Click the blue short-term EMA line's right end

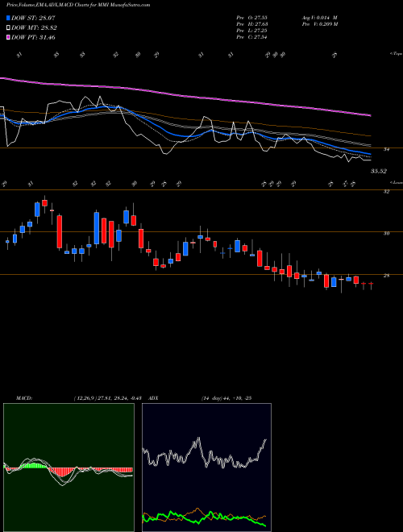tap(369, 154)
